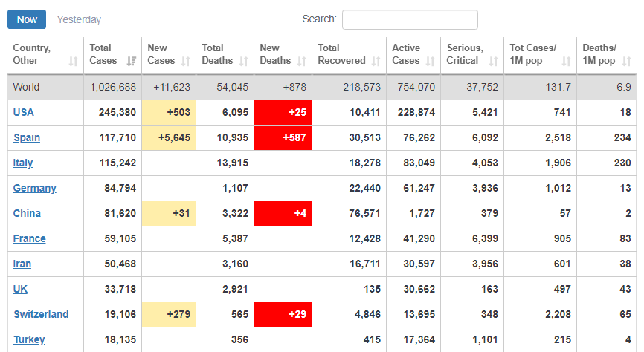644x352 pixels.
Task: Sort table by Total Cases arrow icon
Action: point(132,62)
